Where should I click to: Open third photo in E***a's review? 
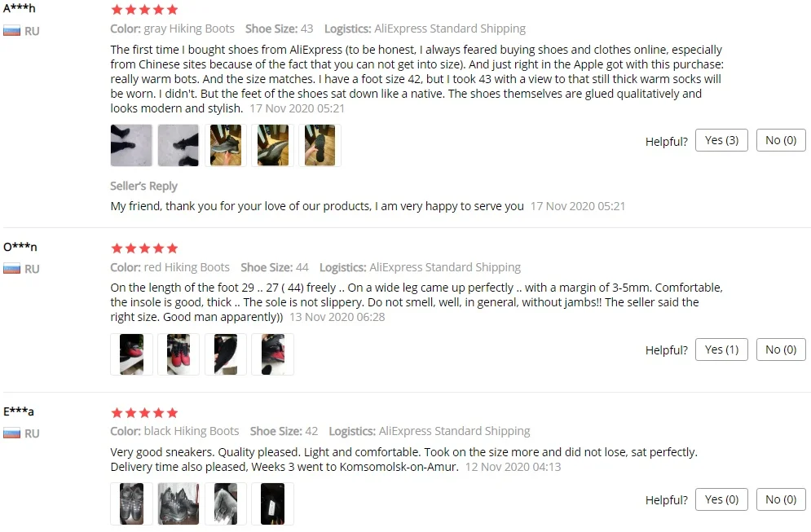click(226, 503)
